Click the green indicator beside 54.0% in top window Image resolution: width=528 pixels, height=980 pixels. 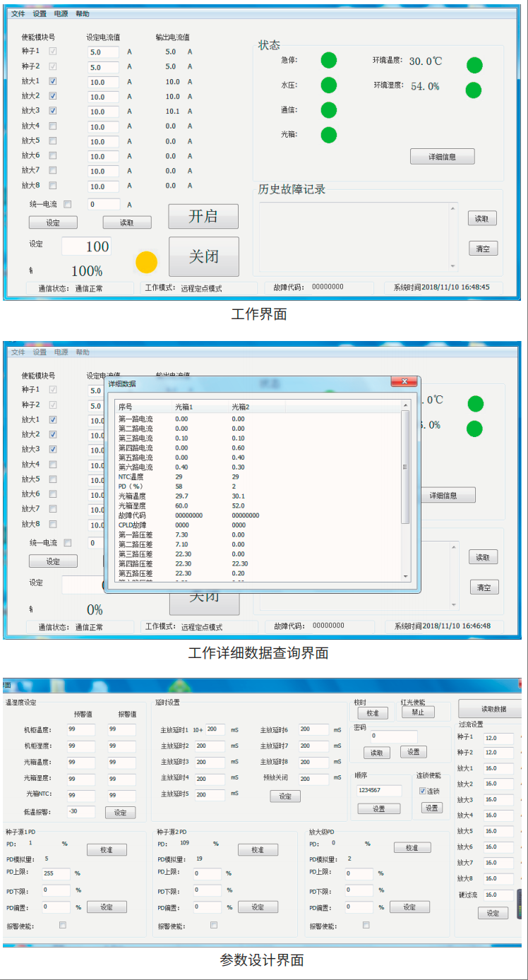tap(474, 90)
